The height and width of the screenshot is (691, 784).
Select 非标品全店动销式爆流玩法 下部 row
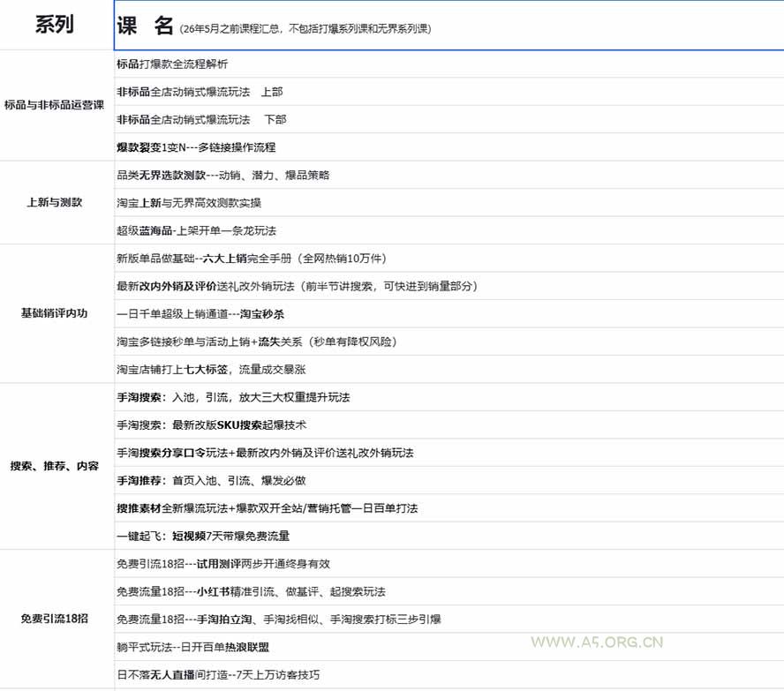click(449, 119)
